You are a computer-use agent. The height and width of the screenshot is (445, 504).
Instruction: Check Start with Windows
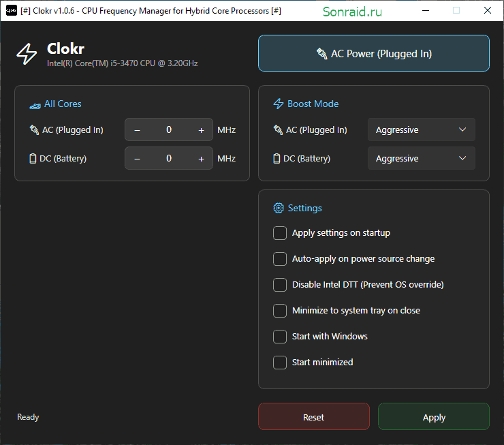tap(280, 337)
